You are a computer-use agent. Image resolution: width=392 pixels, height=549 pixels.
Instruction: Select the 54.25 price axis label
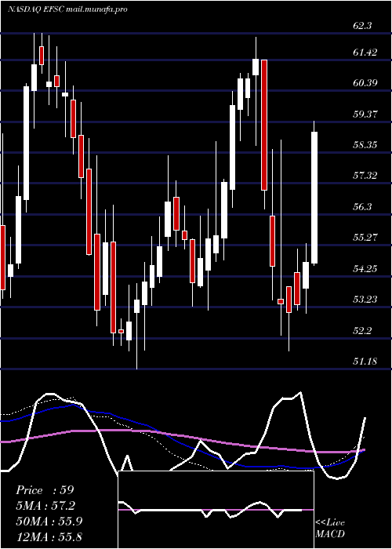365,268
